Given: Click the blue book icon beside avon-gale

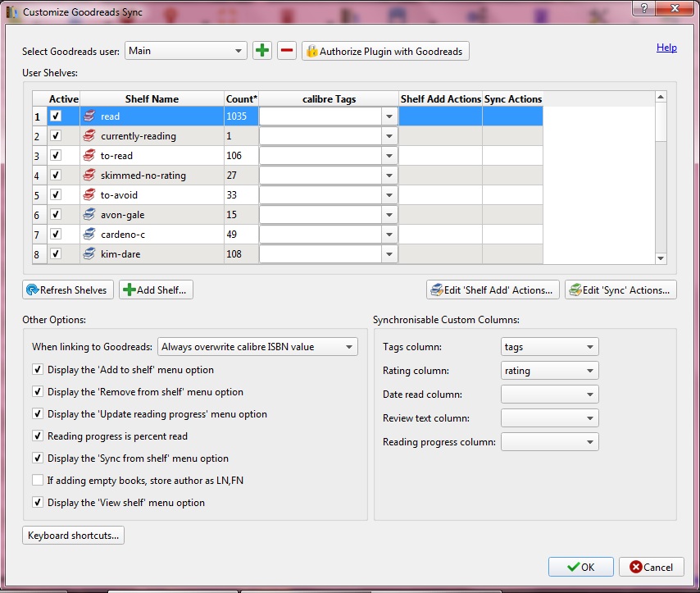Looking at the screenshot, I should [x=89, y=215].
